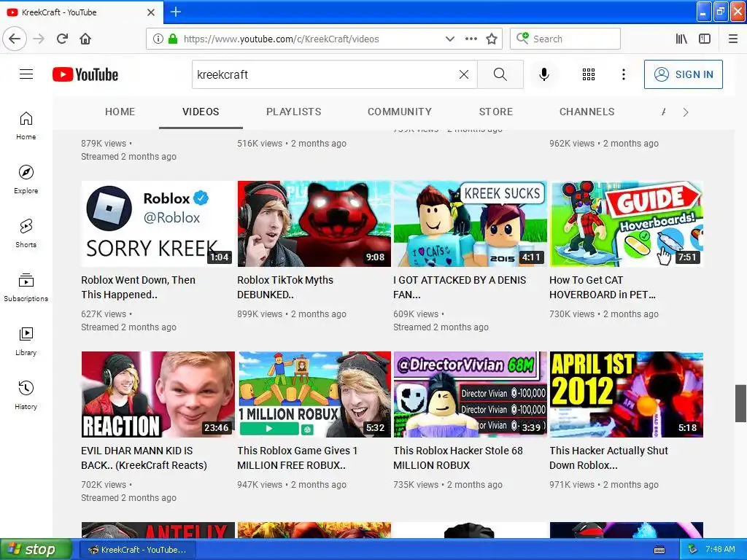Image resolution: width=747 pixels, height=560 pixels.
Task: Switch to the PLAYLISTS tab
Action: click(293, 112)
